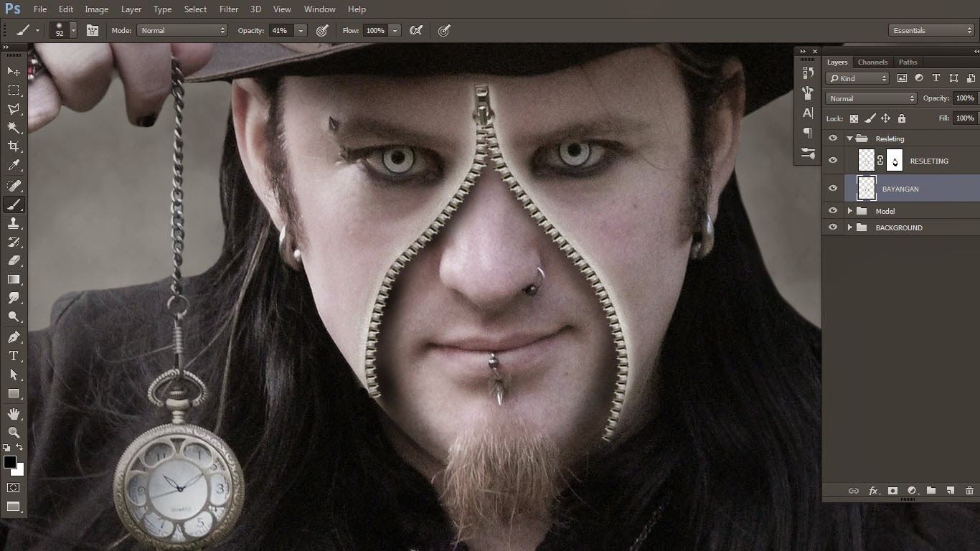This screenshot has height=551, width=980.
Task: Create a new layer
Action: pos(950,491)
